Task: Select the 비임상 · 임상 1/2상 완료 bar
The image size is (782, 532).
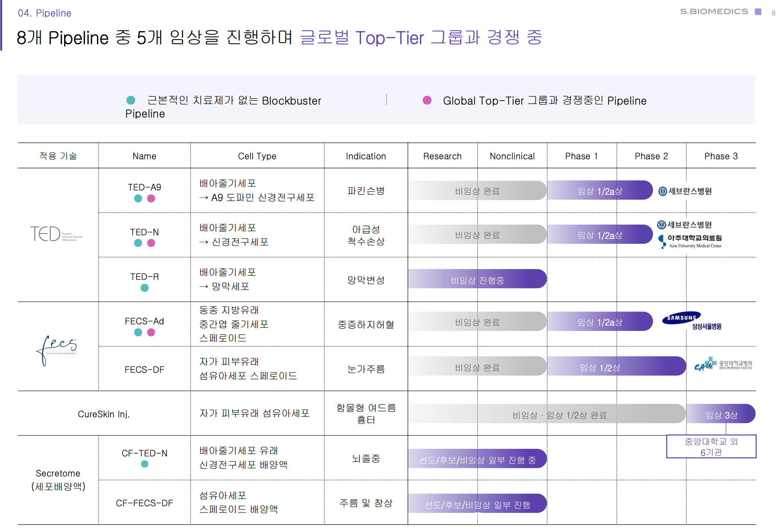Action: point(547,414)
